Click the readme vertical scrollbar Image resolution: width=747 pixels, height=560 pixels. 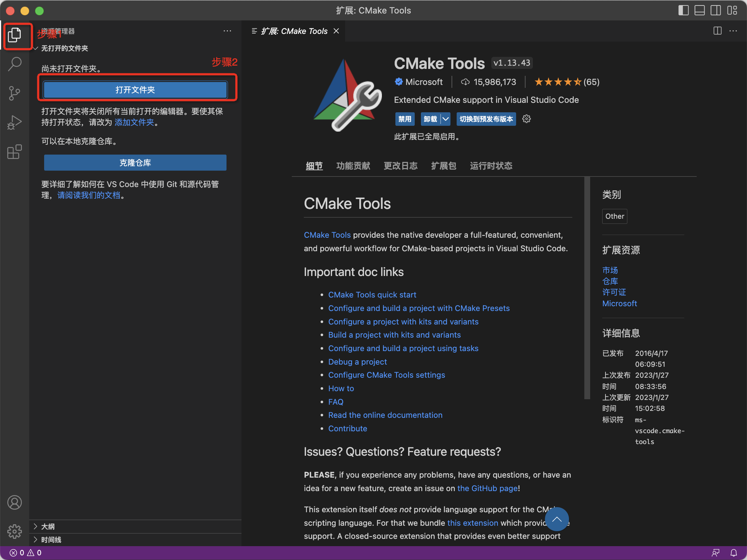[x=587, y=288]
